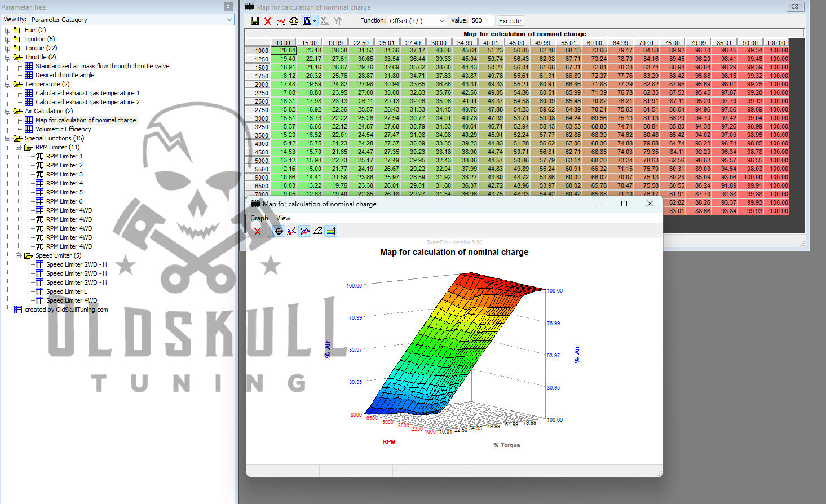Select Calculated exhaust gas temperature 2

pos(87,102)
